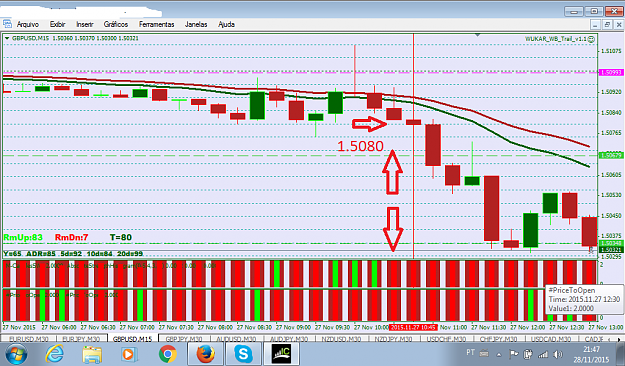Open Google Chrome from the taskbar
625x366 pixels.
(x=167, y=354)
